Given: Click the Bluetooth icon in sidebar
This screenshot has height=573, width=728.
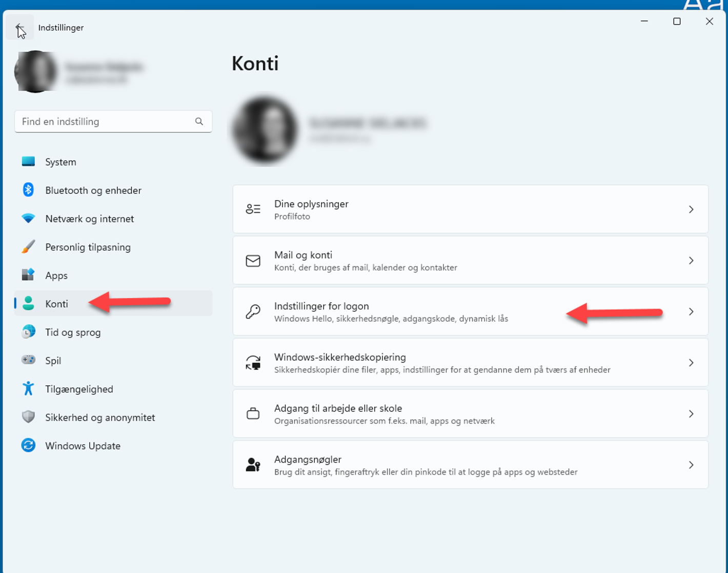Looking at the screenshot, I should pos(28,190).
